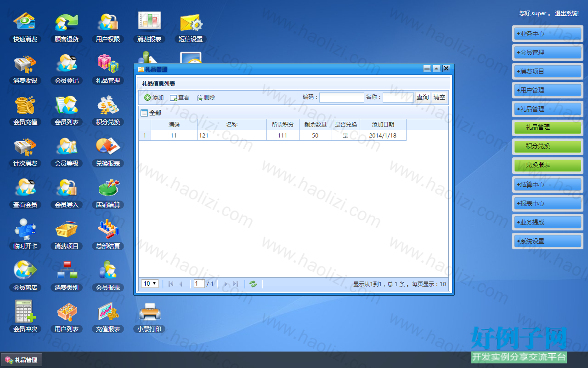588x368 pixels.
Task: Open the 会员冲次 calculator icon
Action: click(x=25, y=317)
